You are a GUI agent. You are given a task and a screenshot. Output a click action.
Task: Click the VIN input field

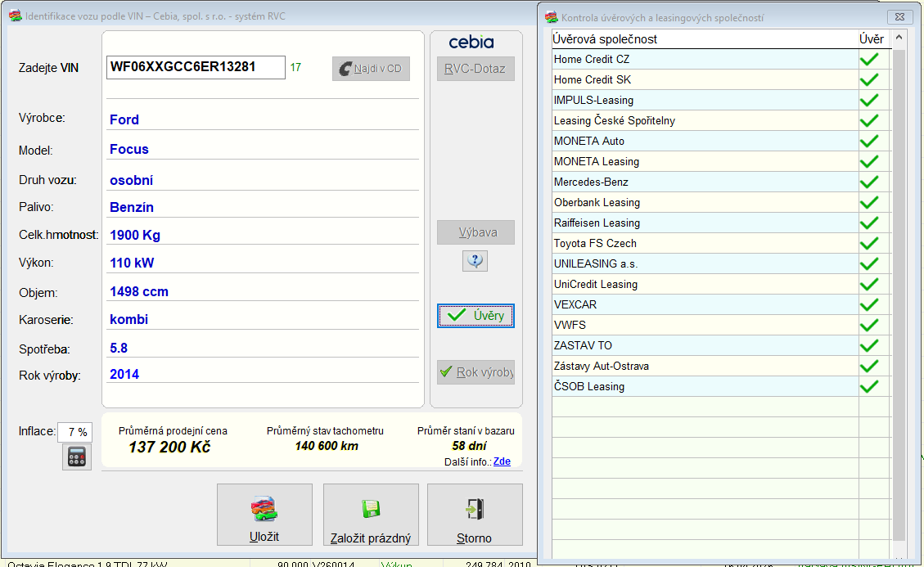(196, 67)
